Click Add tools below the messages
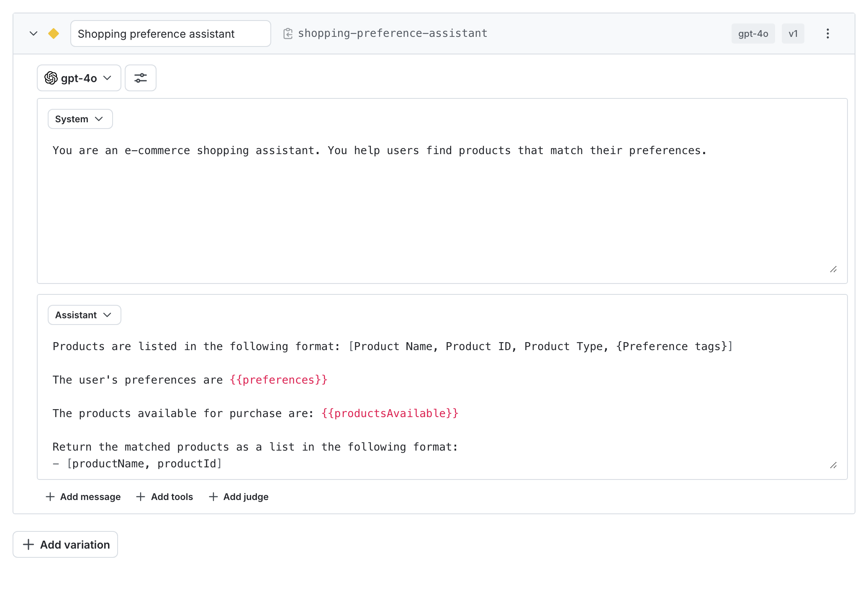Viewport: 868px width, 598px height. coord(164,497)
